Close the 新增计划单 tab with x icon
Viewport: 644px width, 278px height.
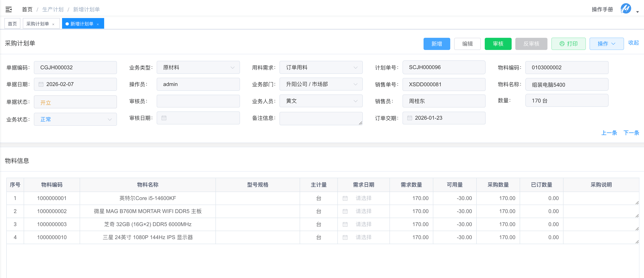[98, 24]
